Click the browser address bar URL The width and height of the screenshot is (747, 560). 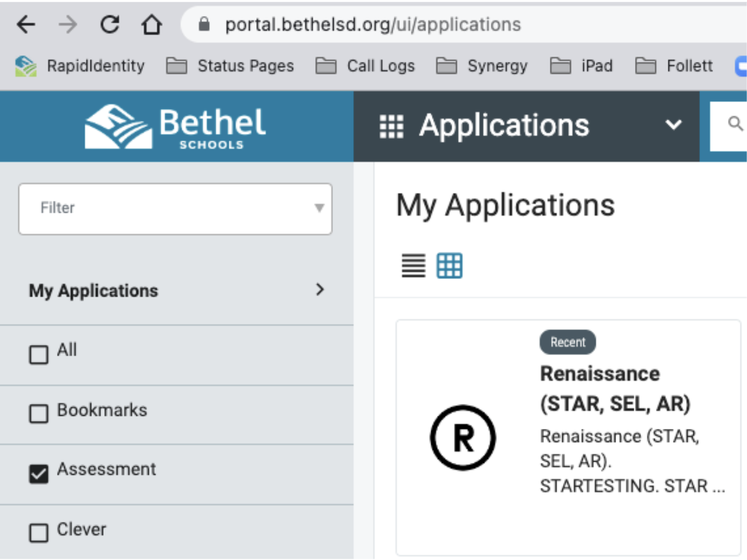point(373,24)
